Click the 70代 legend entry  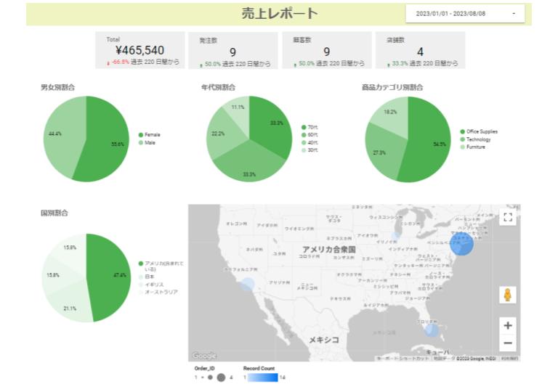pyautogui.click(x=310, y=127)
